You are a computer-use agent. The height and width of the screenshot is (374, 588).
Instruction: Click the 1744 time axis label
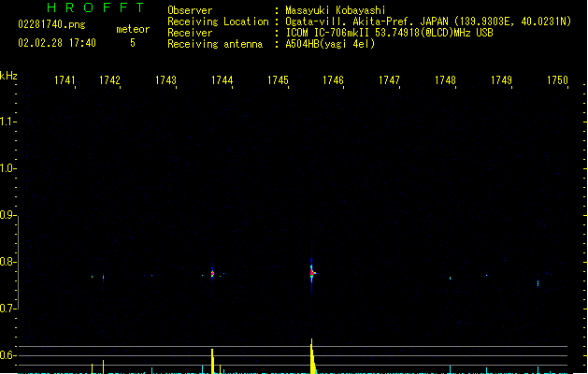222,80
